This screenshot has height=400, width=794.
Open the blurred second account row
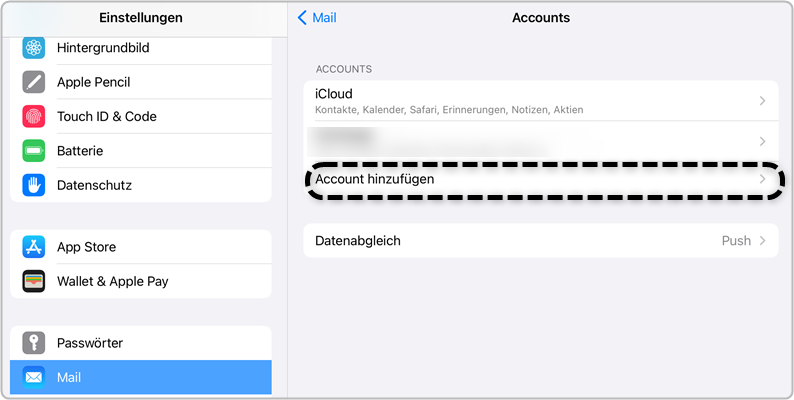click(541, 141)
